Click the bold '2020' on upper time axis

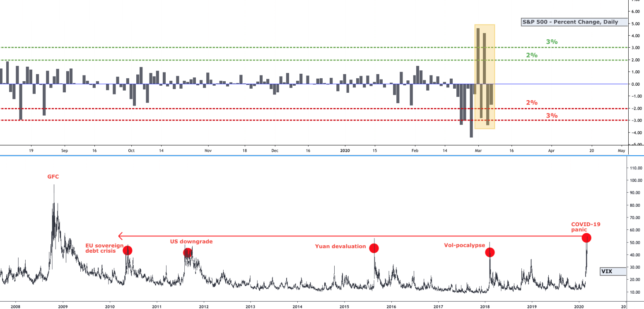click(x=345, y=151)
